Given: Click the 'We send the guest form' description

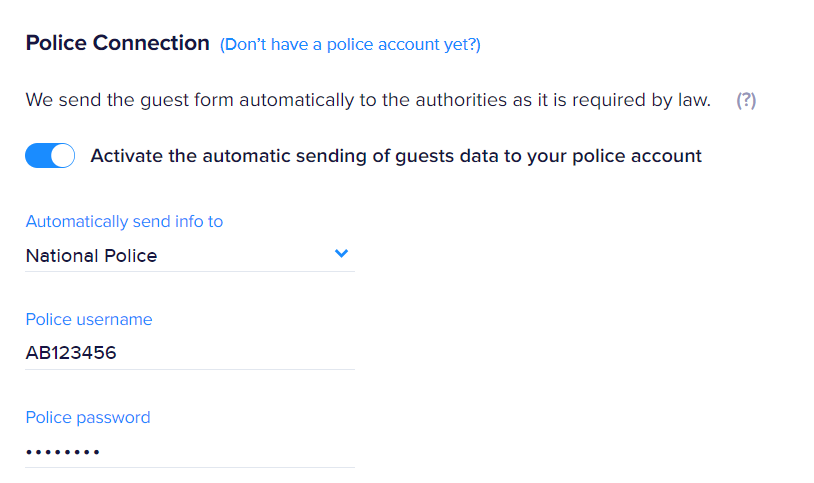Looking at the screenshot, I should click(368, 100).
